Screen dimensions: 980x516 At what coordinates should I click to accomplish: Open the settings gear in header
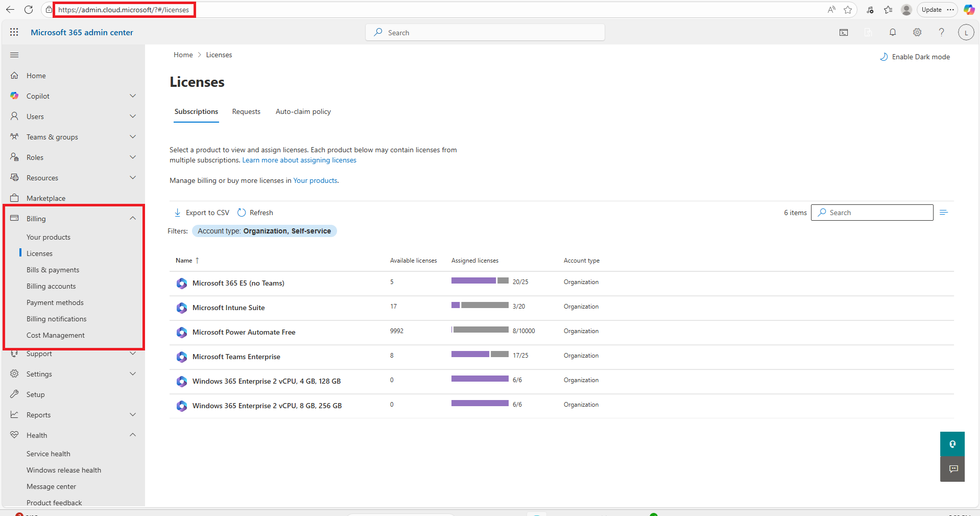click(917, 33)
